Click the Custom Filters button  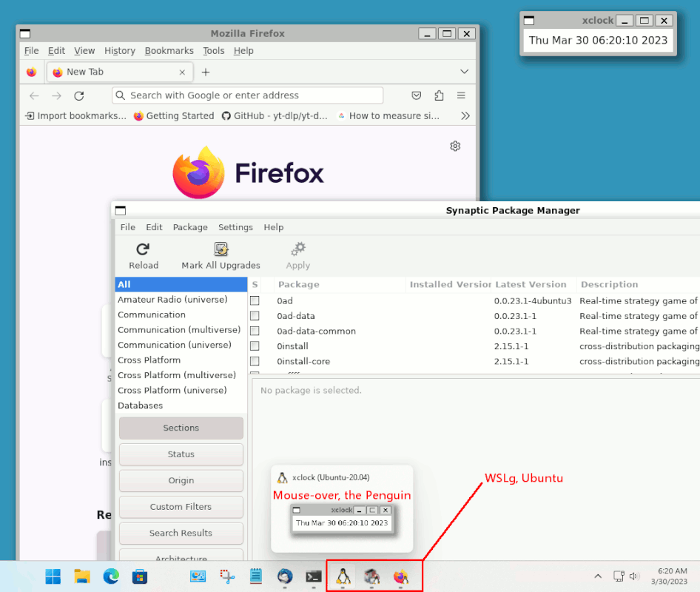[x=181, y=507]
